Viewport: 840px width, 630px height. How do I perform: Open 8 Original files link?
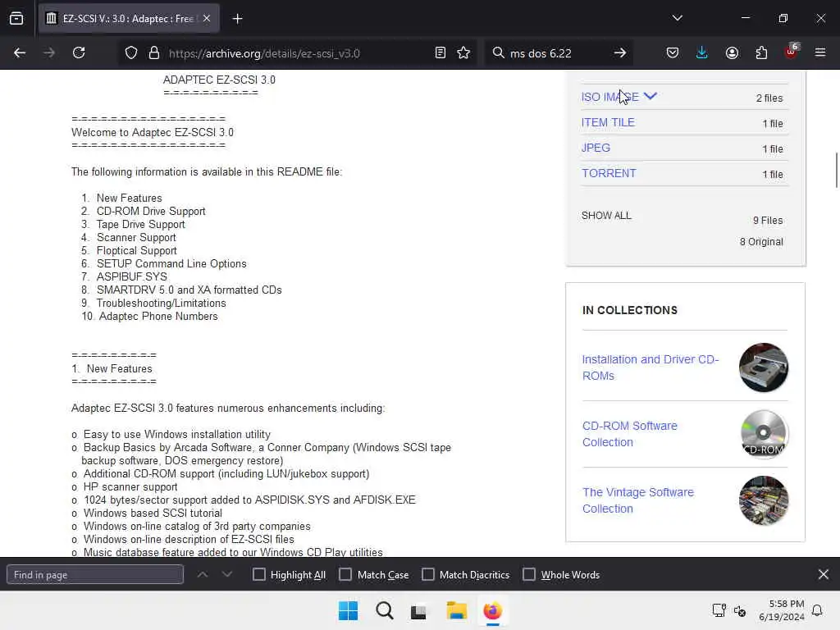(761, 242)
